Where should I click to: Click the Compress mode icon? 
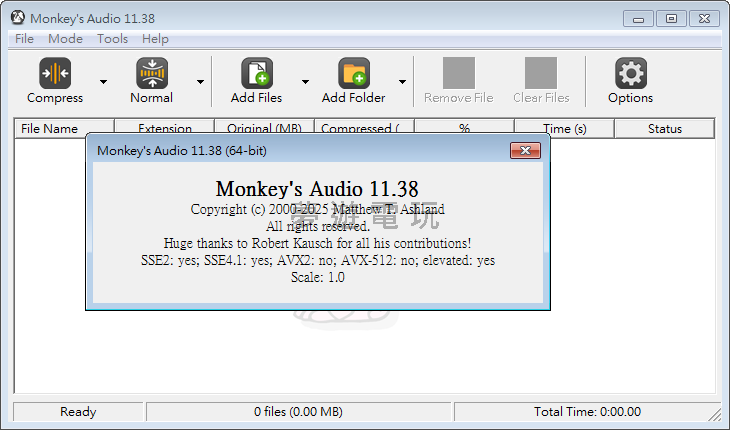(x=55, y=73)
